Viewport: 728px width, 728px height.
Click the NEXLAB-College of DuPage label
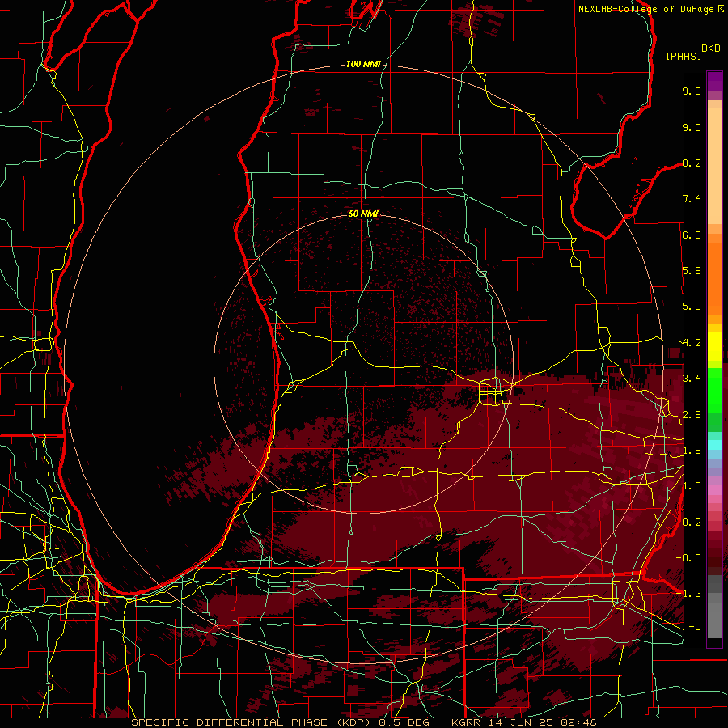(x=648, y=9)
